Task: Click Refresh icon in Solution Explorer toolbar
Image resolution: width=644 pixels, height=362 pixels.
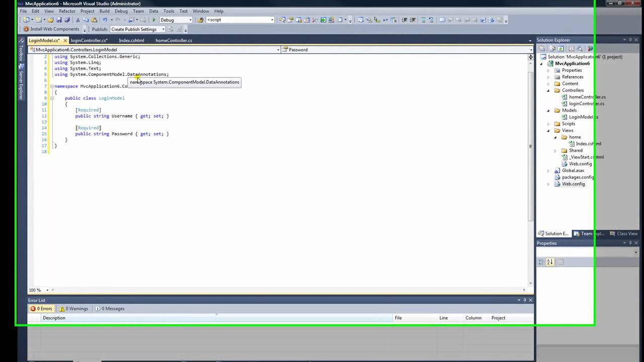Action: 560,48
